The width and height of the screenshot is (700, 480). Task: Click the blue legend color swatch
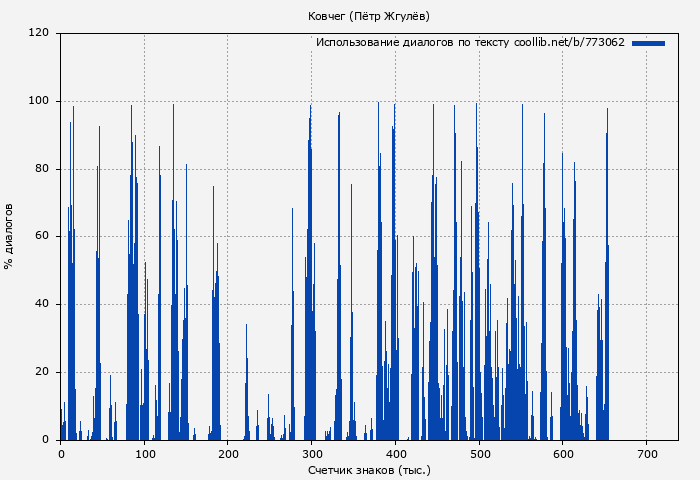(x=648, y=43)
